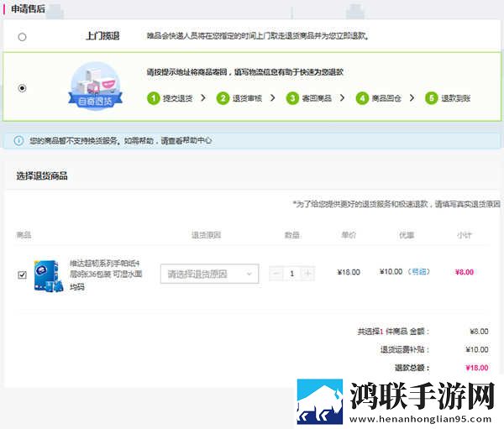Open the 明细 discount details link

point(419,272)
